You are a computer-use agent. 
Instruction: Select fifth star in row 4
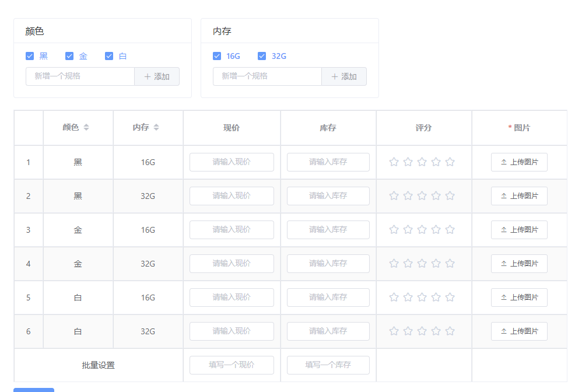click(x=450, y=263)
